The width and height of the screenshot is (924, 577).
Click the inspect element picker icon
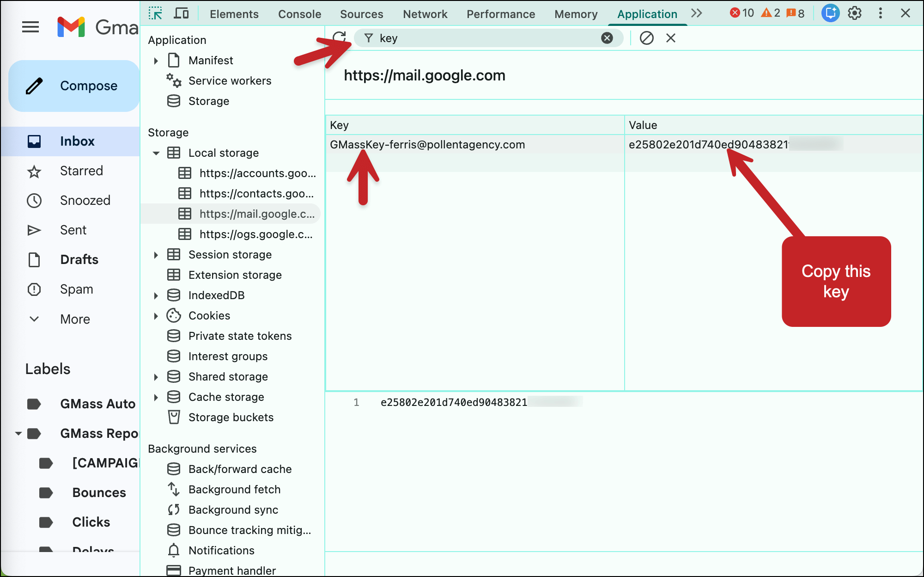[x=155, y=13]
